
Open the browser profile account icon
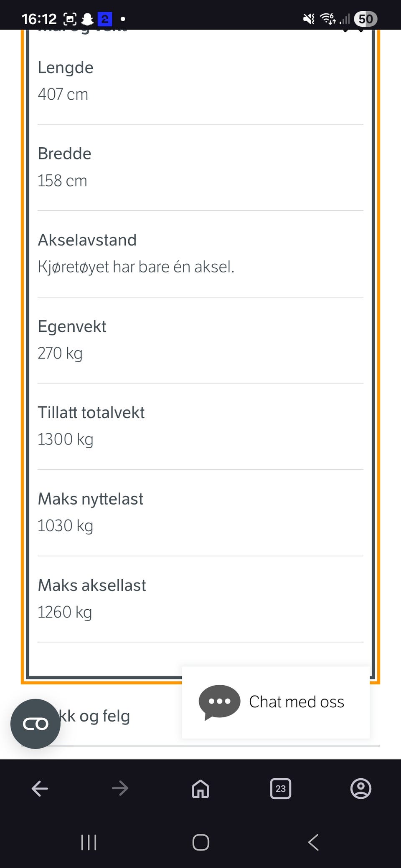pyautogui.click(x=361, y=788)
